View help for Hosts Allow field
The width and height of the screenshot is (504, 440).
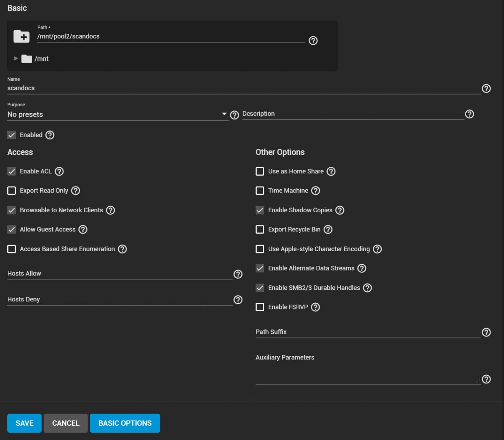point(238,274)
